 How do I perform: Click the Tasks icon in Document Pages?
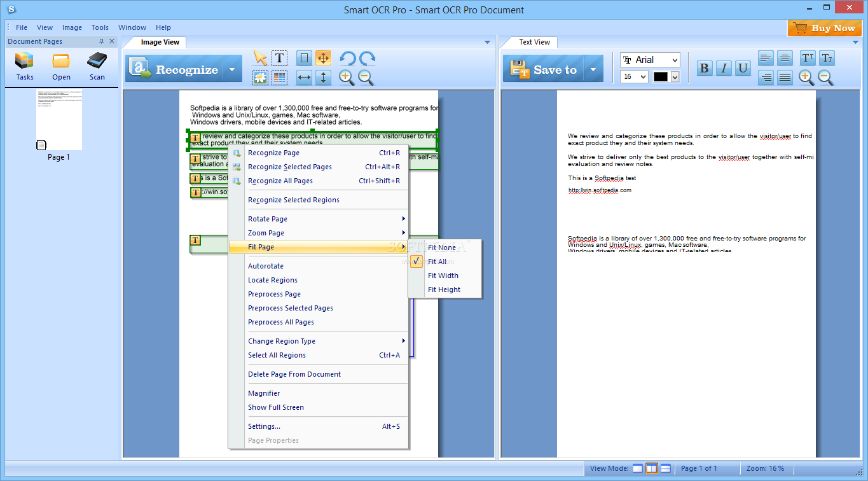click(x=25, y=66)
